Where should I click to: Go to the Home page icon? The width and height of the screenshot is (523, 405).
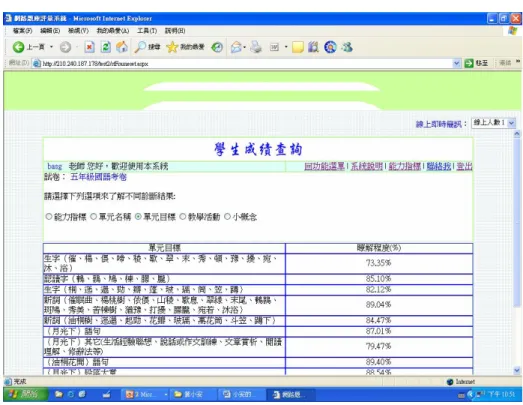click(x=122, y=47)
